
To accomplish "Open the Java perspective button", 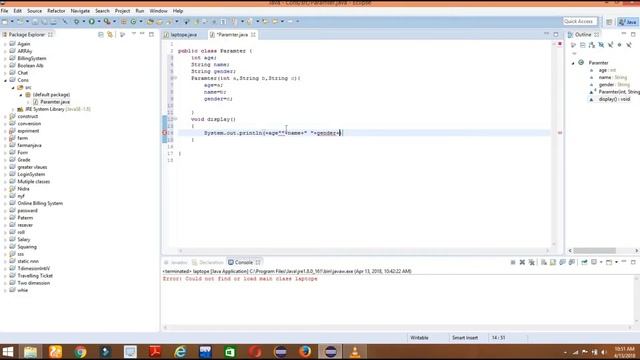I will pyautogui.click(x=627, y=22).
